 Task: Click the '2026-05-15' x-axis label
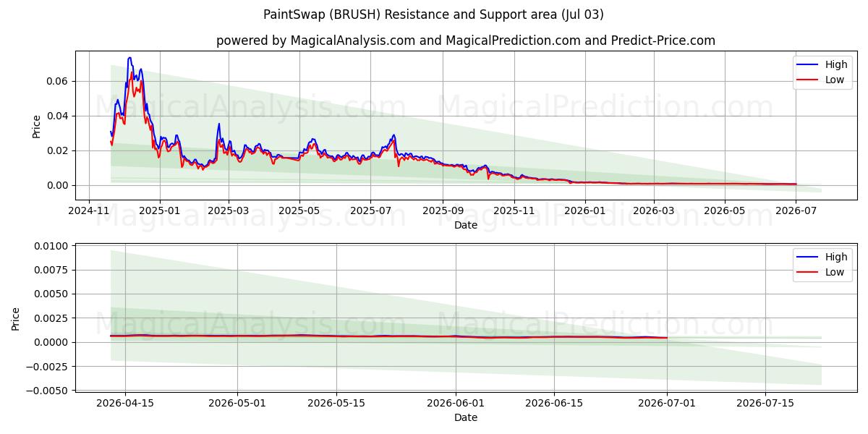336,403
